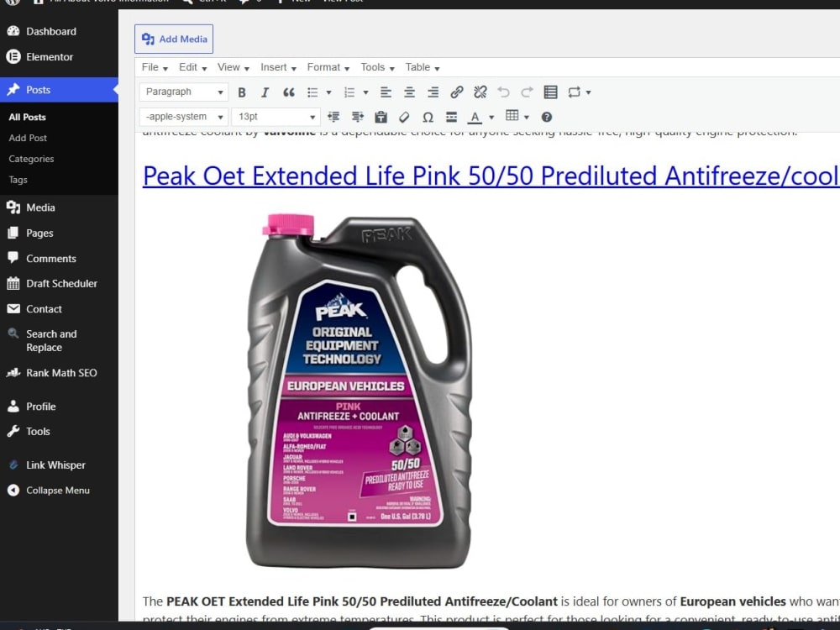Click the toolbar toggle icon
The width and height of the screenshot is (840, 630).
[551, 92]
